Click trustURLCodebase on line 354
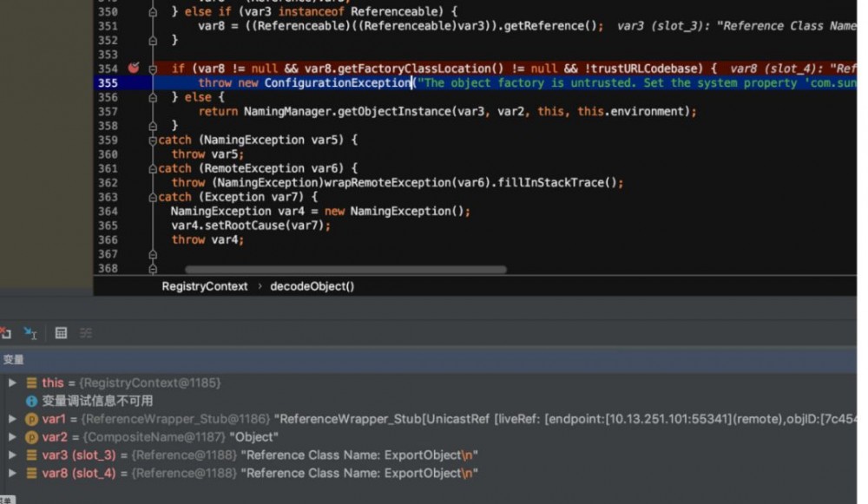This screenshot has height=504, width=868. click(643, 69)
